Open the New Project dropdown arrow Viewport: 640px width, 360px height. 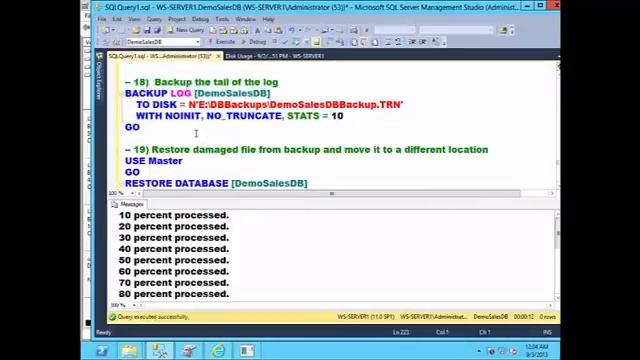[113, 30]
